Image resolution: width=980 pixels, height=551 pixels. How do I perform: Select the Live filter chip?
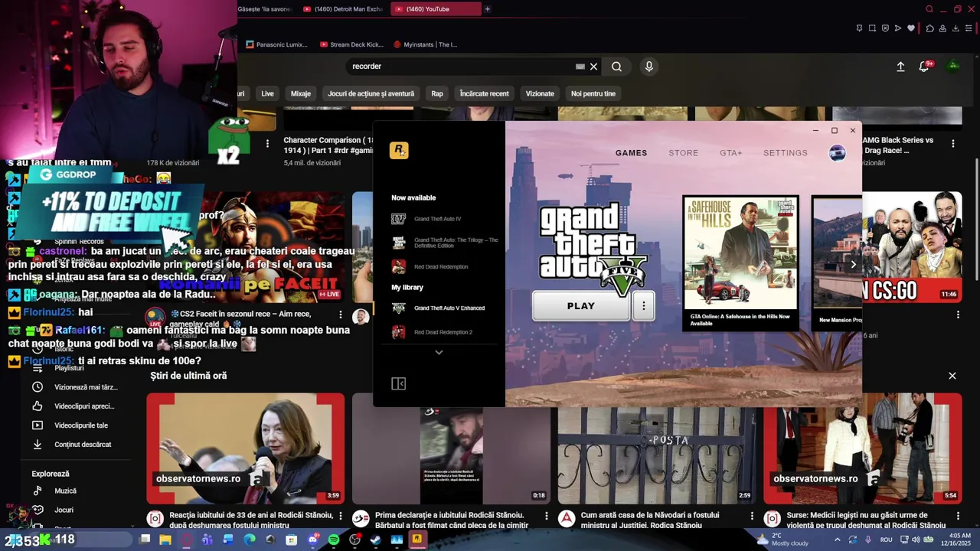267,93
